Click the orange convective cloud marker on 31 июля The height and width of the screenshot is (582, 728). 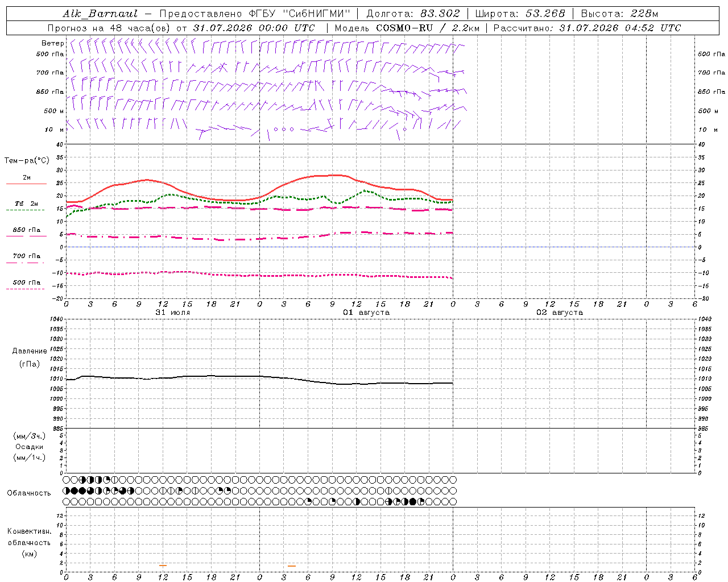[163, 566]
